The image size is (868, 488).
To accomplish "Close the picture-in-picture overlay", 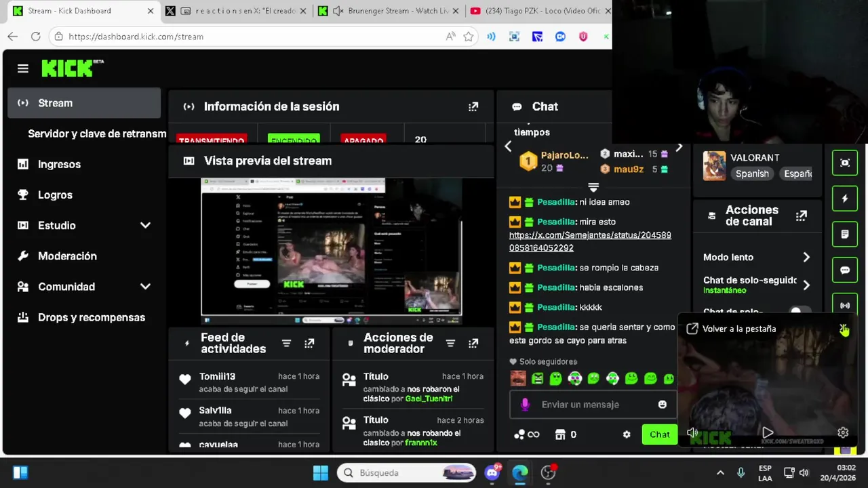I will [x=844, y=329].
